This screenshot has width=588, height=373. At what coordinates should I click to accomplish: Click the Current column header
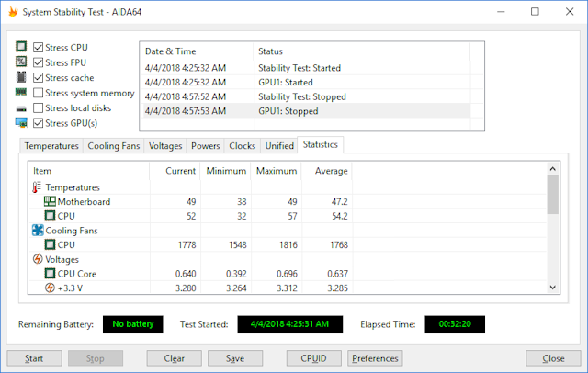click(x=175, y=171)
